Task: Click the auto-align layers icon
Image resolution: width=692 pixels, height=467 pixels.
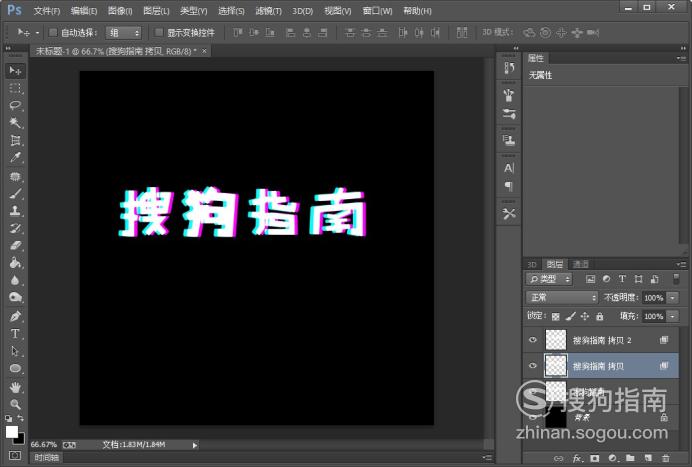Action: [462, 33]
